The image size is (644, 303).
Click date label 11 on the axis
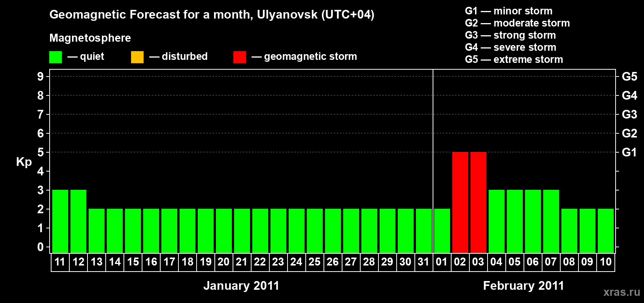pos(60,262)
